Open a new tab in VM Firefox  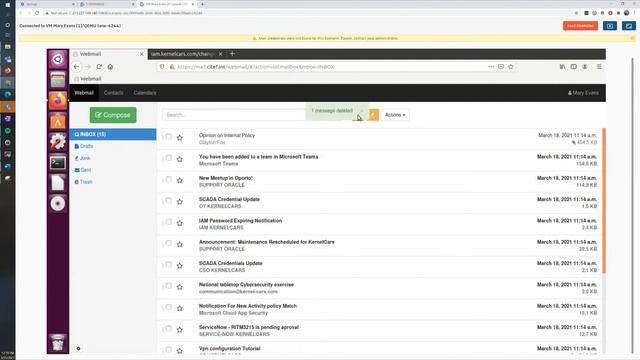232,54
